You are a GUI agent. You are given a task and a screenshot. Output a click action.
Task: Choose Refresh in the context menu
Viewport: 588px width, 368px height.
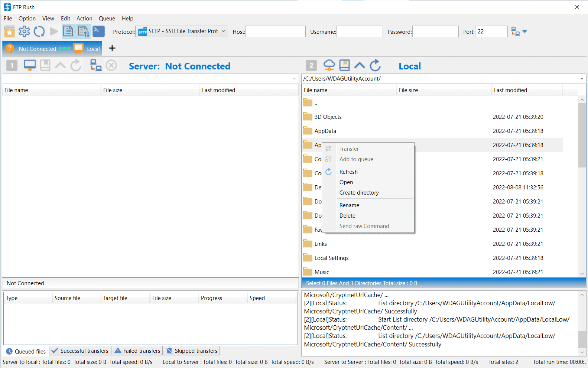(x=368, y=172)
